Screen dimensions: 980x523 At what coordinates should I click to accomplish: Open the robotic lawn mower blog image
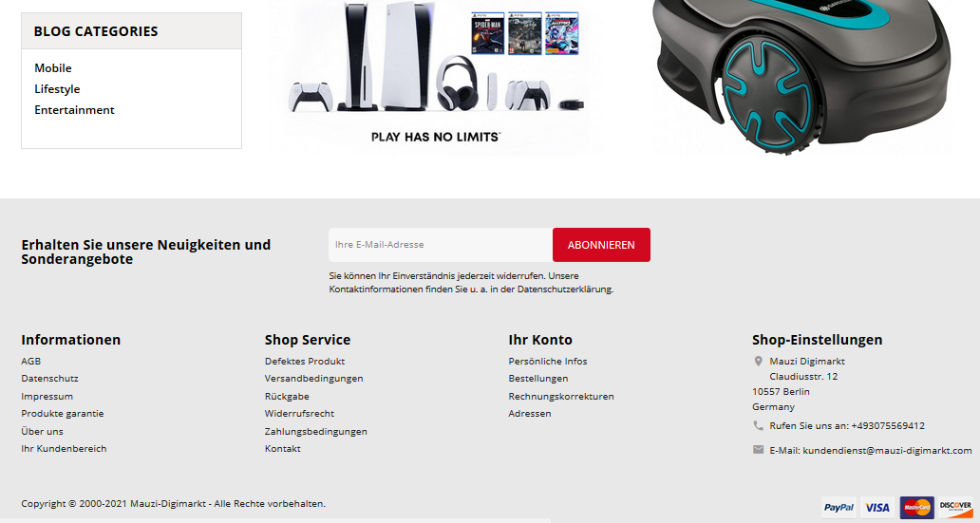click(801, 76)
